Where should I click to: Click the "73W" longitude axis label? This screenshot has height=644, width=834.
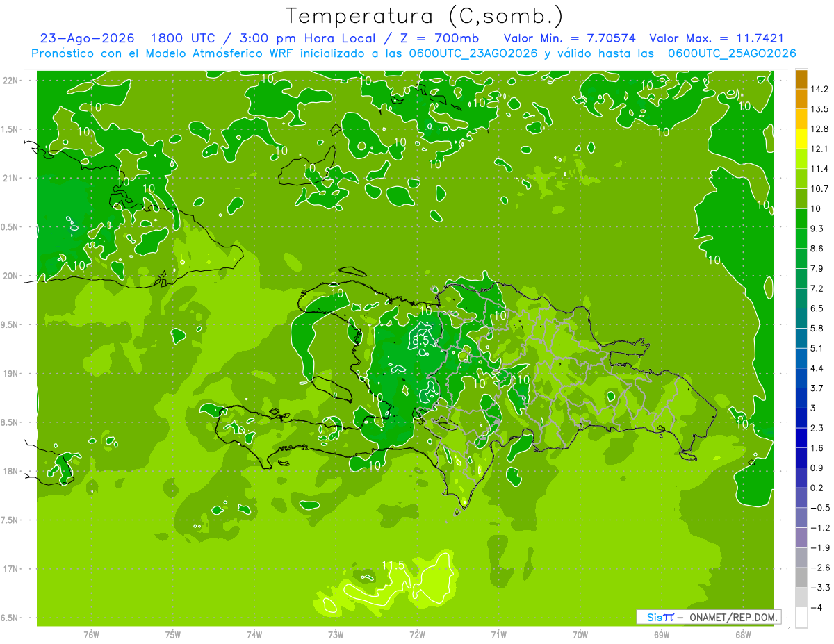(336, 634)
